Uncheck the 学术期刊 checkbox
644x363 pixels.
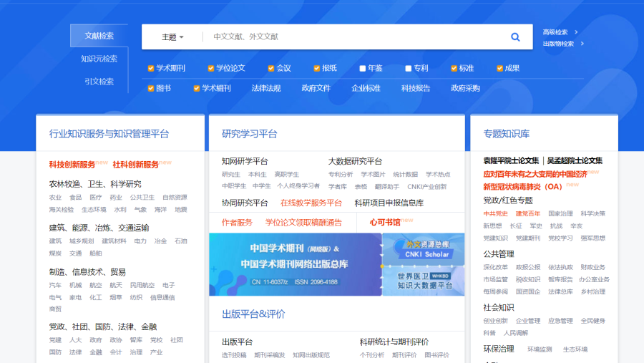point(151,69)
